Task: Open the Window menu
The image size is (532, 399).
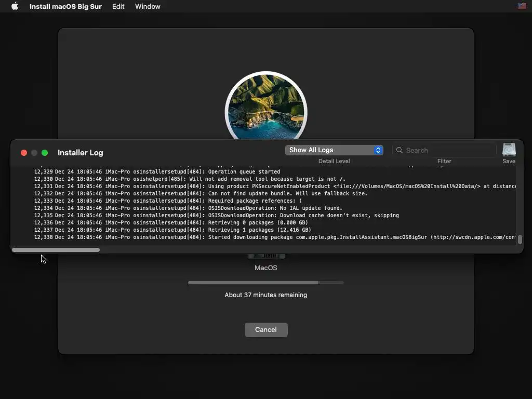Action: tap(148, 6)
